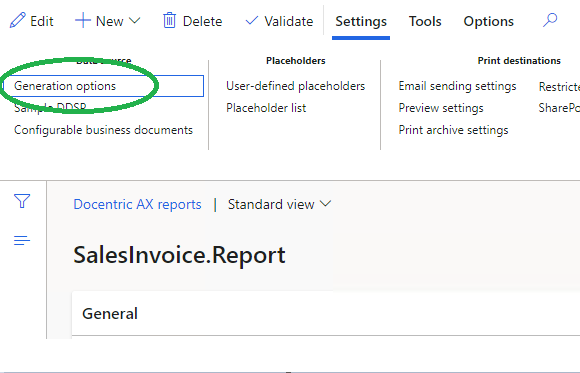The height and width of the screenshot is (373, 580).
Task: Open the Standard view dropdown
Action: 280,204
